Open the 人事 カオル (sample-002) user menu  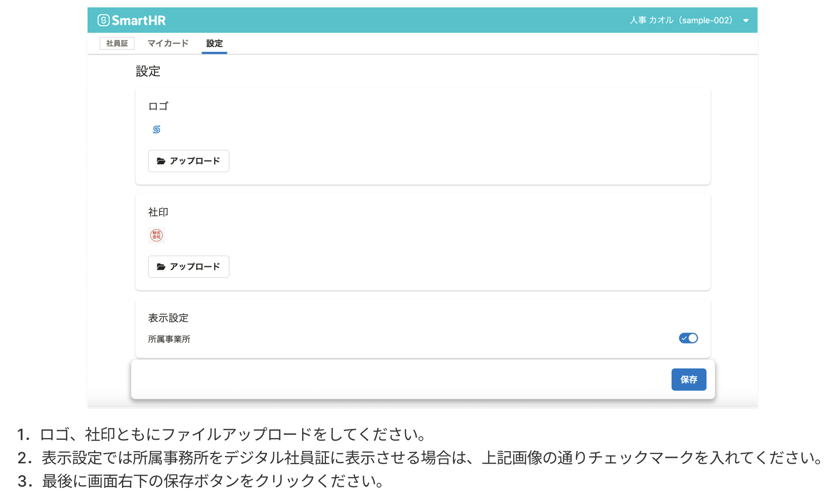[x=680, y=20]
